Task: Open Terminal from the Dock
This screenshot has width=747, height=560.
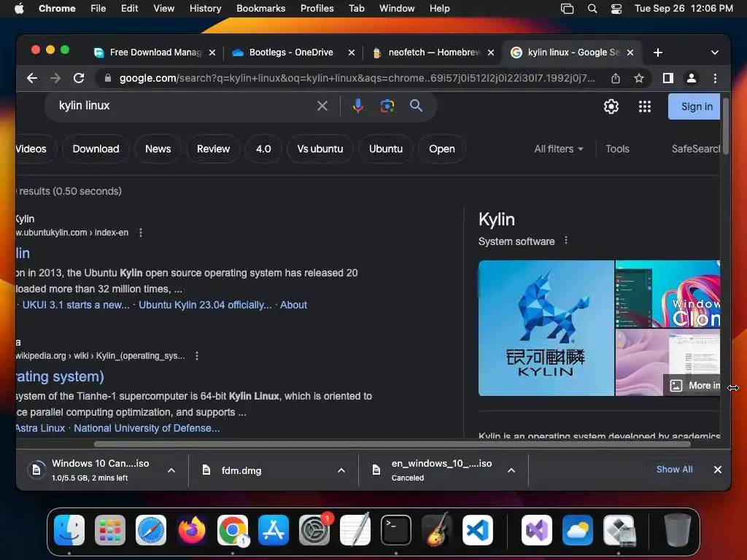Action: tap(396, 530)
